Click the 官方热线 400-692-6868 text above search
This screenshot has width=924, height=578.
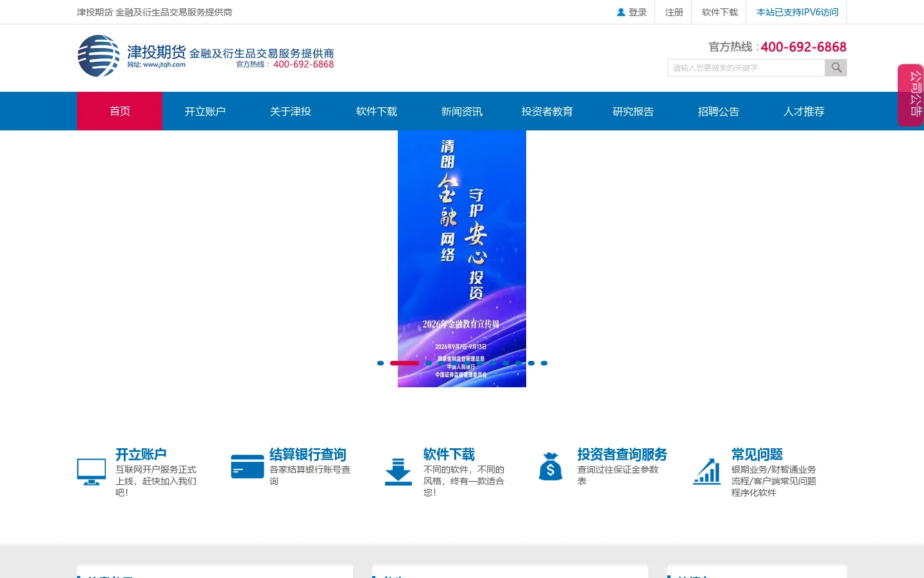point(778,47)
